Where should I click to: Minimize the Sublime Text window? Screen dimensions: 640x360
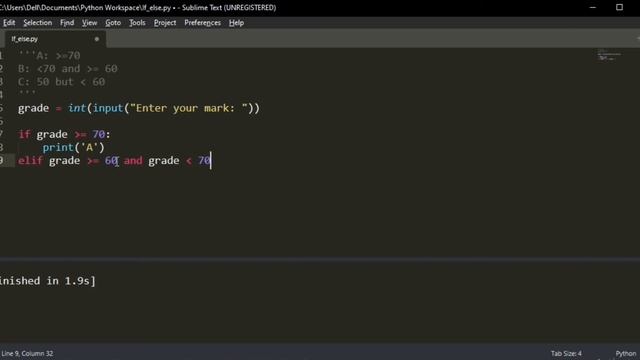(593, 7)
